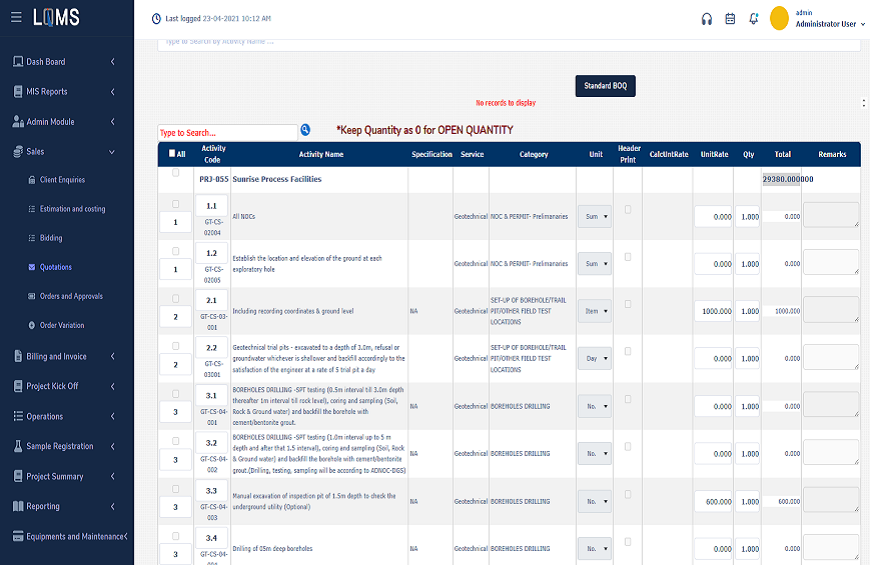Enable Header Print checkbox for All NOCs row
Viewport: 870px width, 565px height.
[x=628, y=209]
